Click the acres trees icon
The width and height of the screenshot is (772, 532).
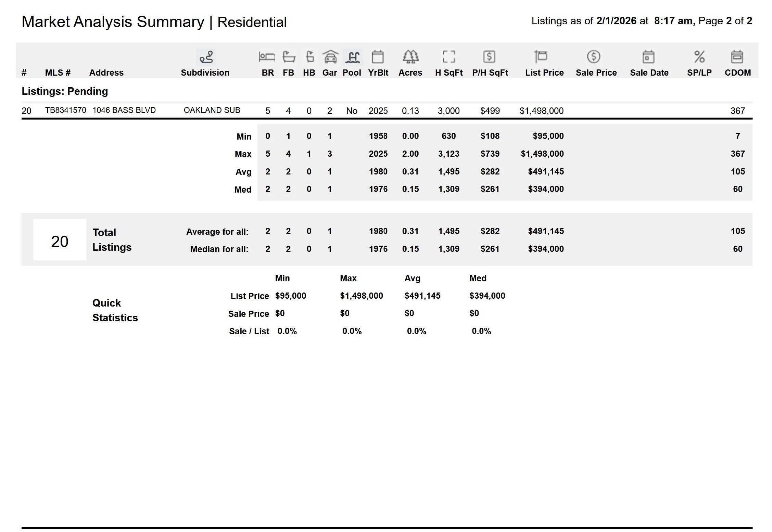click(410, 57)
